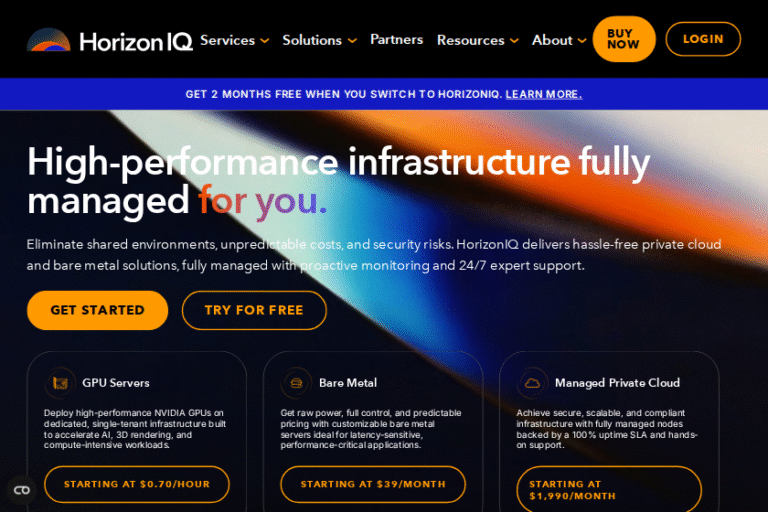Click the Try For Free button
Screen dimensions: 768x512
pyautogui.click(x=254, y=310)
